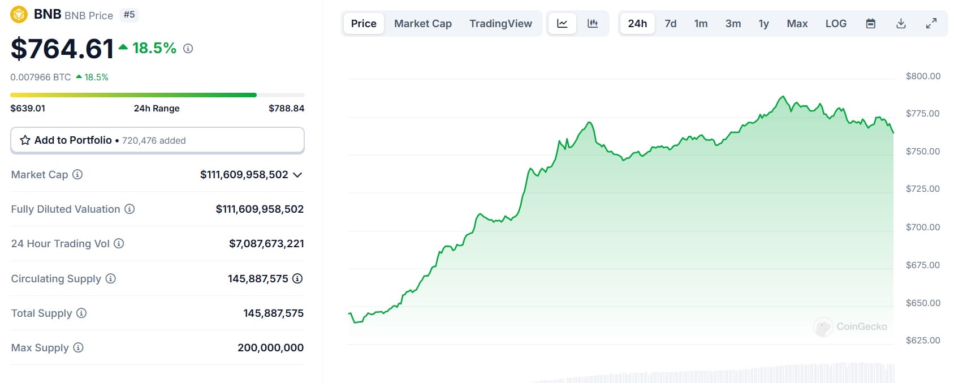Select the Max time range
Viewport: 980px width, 383px height.
tap(797, 24)
